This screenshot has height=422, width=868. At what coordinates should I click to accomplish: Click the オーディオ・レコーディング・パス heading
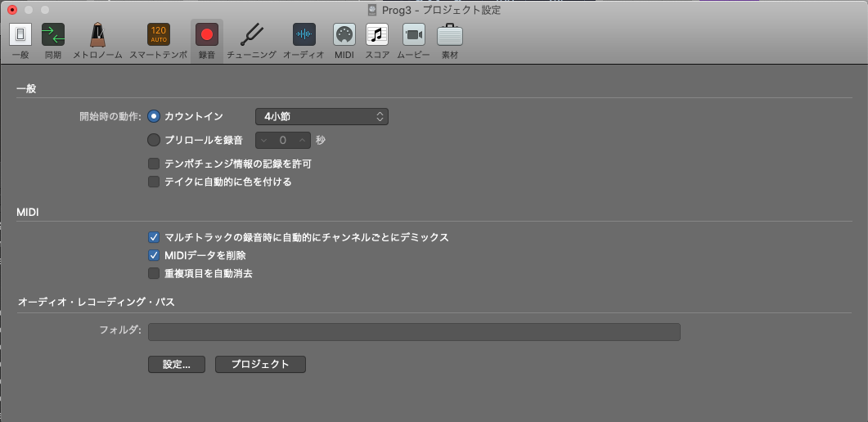[97, 302]
